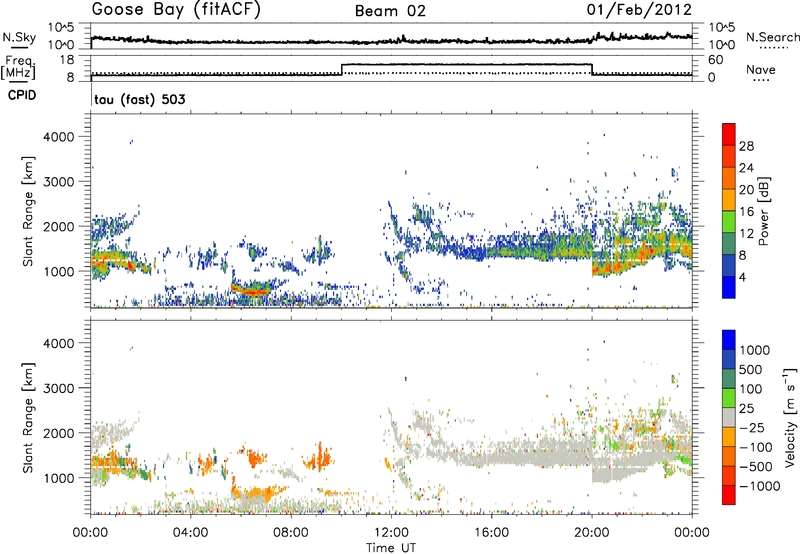
Task: Click the bright blue top segment of velocity colorbar
Action: (729, 340)
